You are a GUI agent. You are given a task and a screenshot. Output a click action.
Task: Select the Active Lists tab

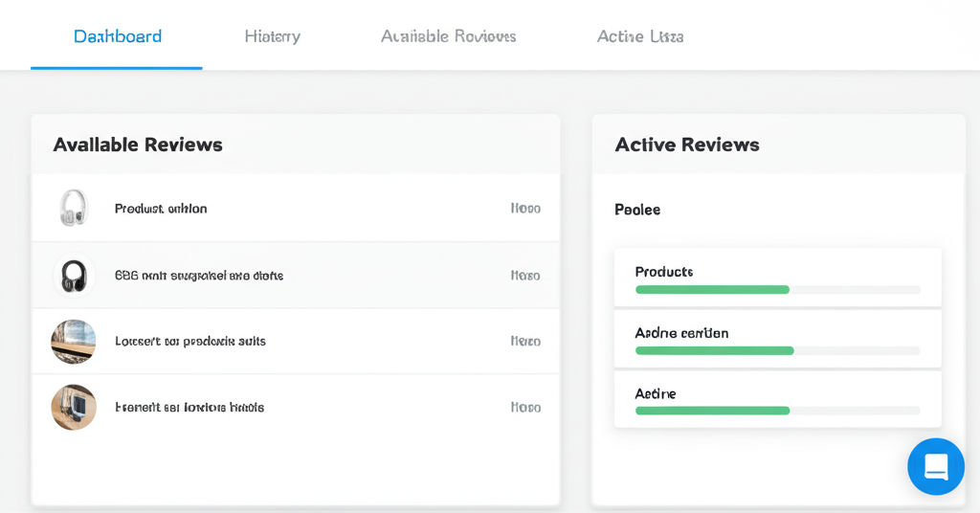click(639, 36)
